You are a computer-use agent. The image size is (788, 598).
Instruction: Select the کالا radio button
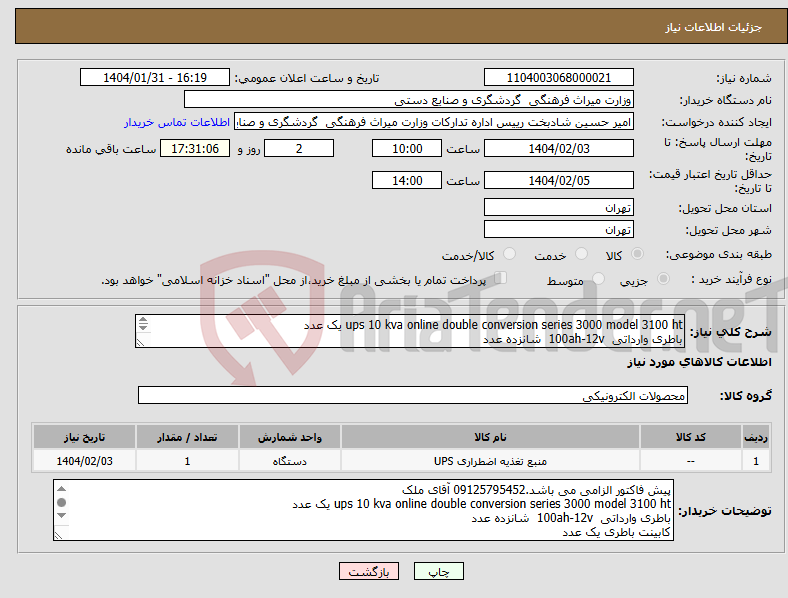pyautogui.click(x=637, y=254)
